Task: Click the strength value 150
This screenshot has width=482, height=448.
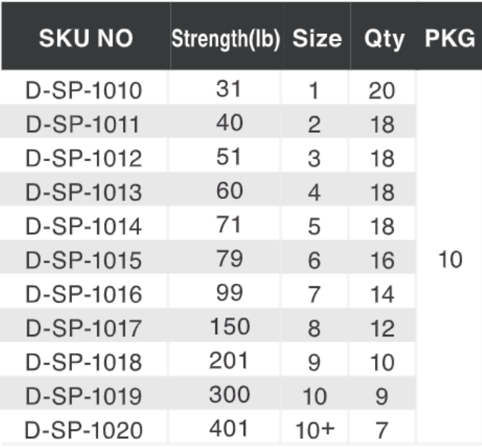Action: (228, 327)
